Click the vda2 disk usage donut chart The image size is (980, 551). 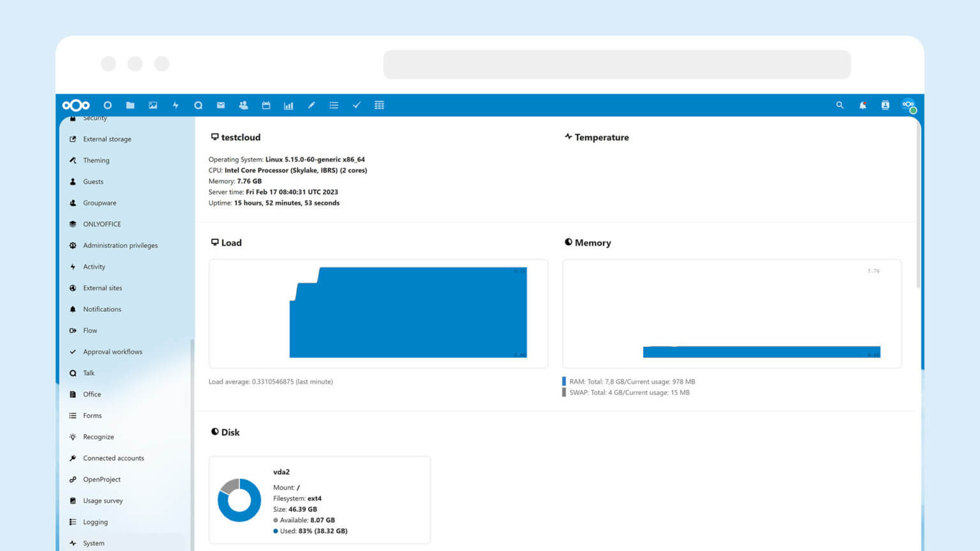tap(239, 500)
